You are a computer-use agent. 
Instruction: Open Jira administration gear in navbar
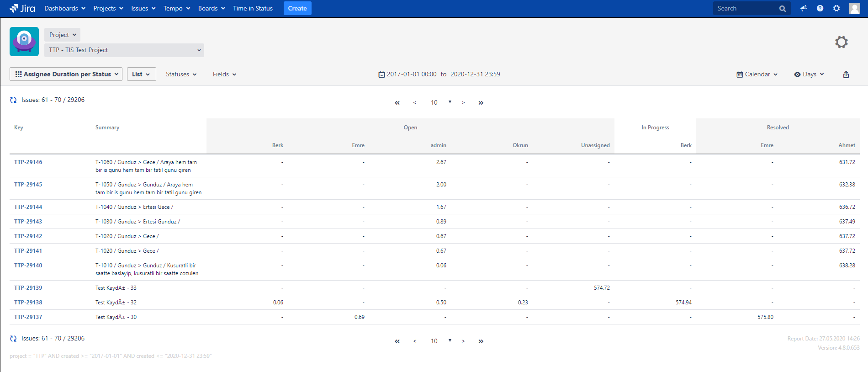836,8
